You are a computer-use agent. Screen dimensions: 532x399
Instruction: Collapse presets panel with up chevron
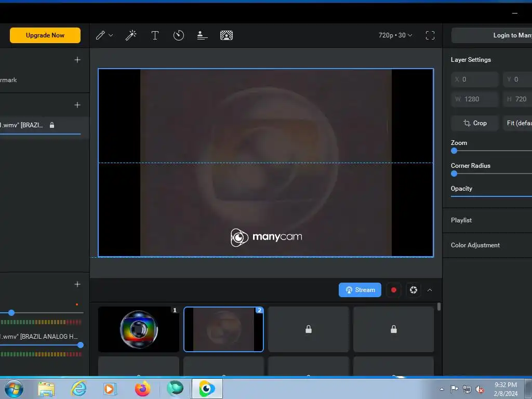point(430,290)
